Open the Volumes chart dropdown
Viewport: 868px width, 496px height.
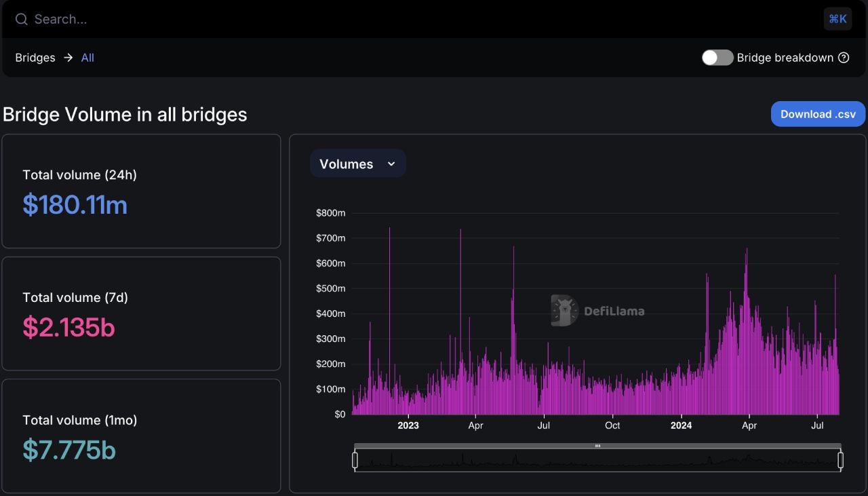(x=358, y=164)
